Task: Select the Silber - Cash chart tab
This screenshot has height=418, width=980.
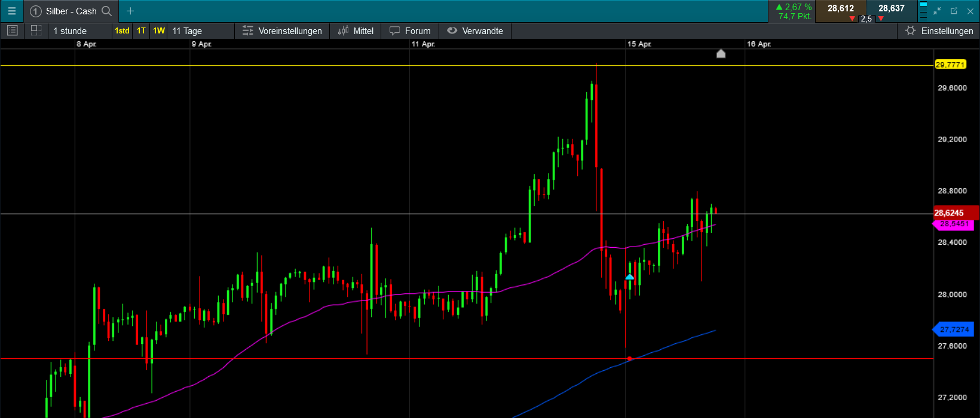Action: pyautogui.click(x=71, y=11)
